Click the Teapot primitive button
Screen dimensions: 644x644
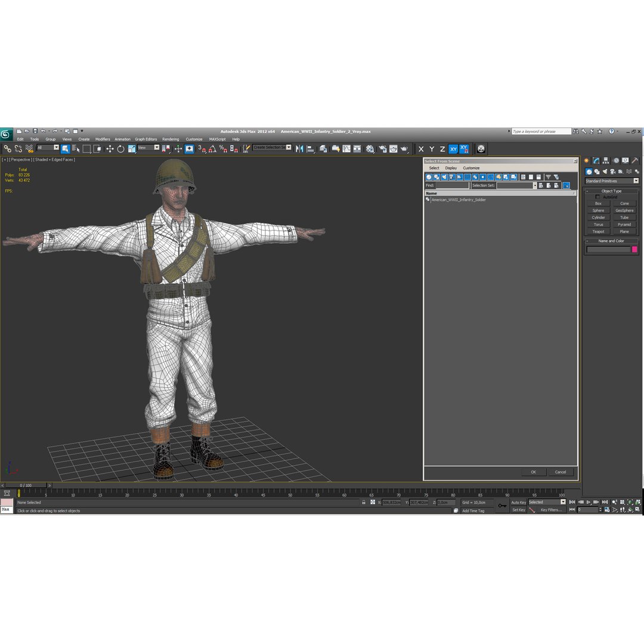pos(599,231)
